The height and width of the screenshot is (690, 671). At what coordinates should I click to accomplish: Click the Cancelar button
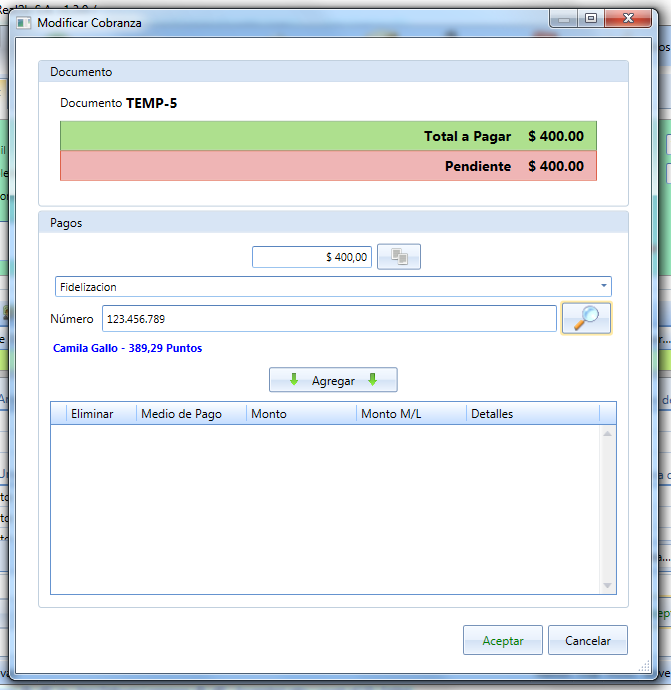587,640
